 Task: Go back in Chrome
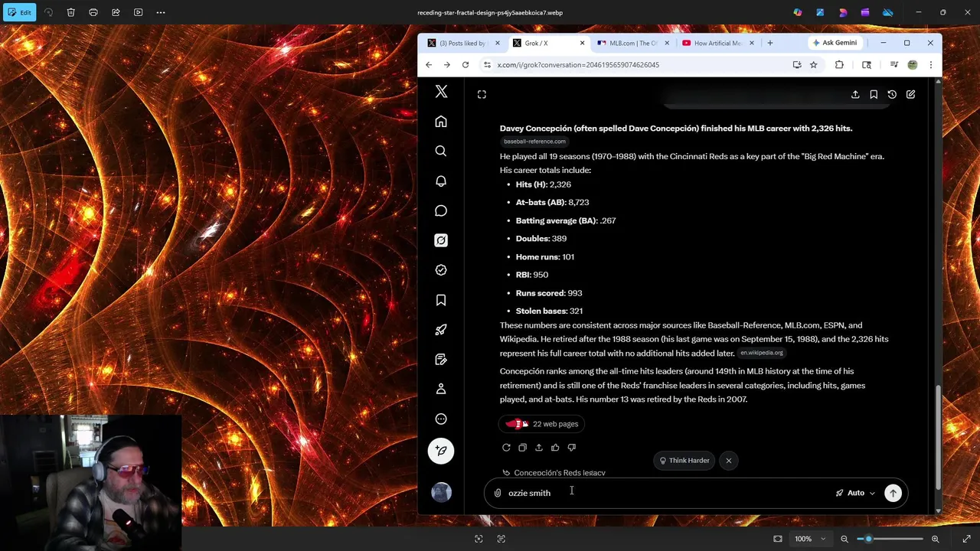tap(429, 65)
